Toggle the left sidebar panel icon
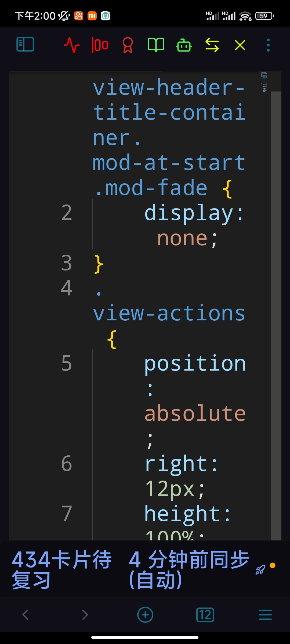Image resolution: width=290 pixels, height=644 pixels. pyautogui.click(x=25, y=44)
